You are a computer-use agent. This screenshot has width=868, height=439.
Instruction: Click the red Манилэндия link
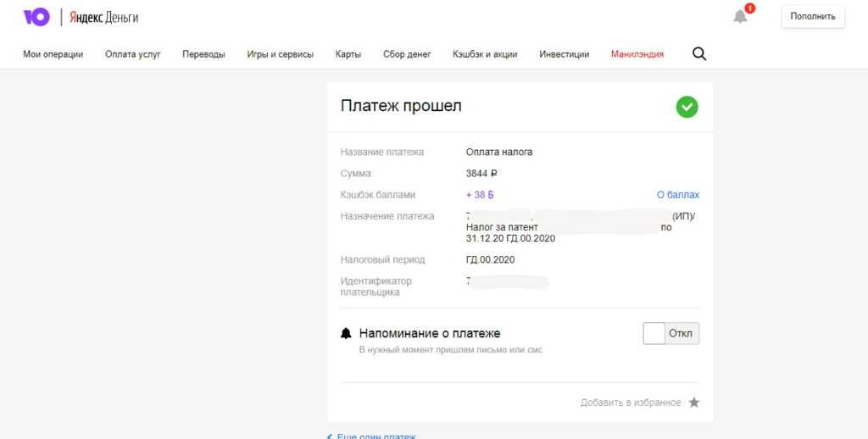click(637, 54)
